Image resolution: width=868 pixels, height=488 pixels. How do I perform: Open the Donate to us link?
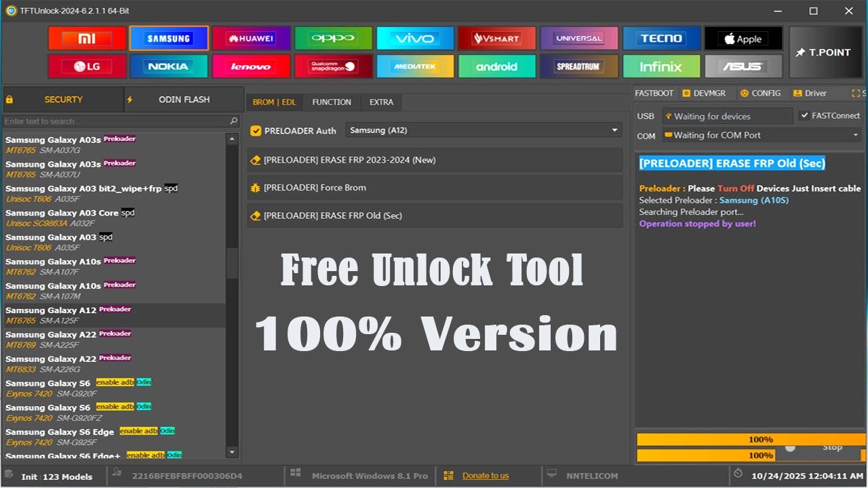pos(486,476)
